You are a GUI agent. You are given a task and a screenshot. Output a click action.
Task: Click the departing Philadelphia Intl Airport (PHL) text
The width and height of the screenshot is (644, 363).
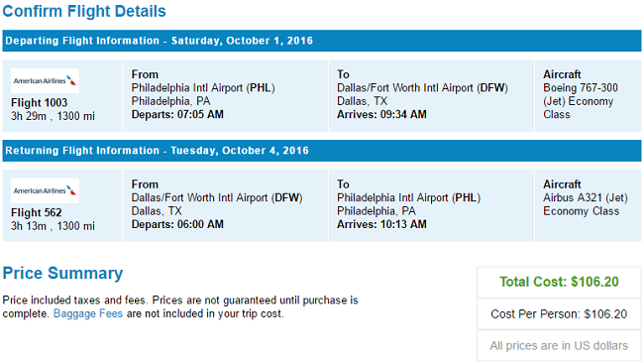(x=203, y=88)
